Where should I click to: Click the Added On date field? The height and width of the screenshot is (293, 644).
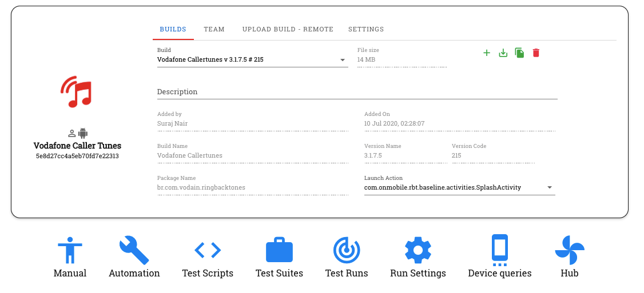click(460, 123)
